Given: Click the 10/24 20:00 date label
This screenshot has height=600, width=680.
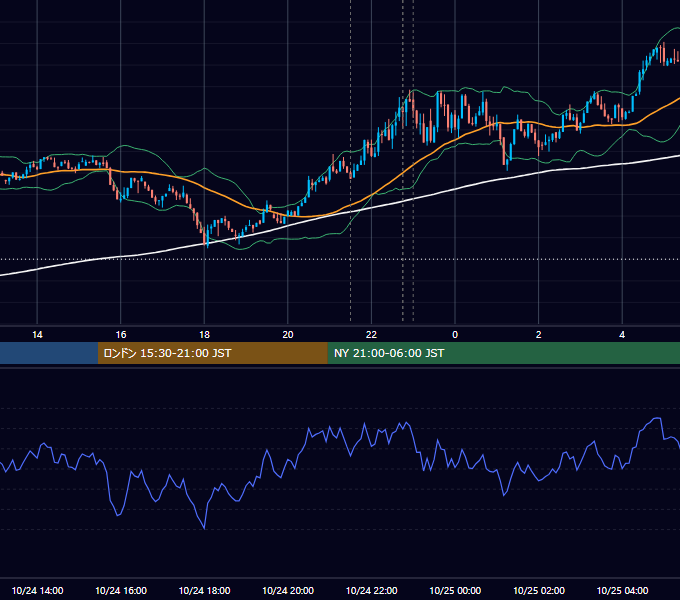Looking at the screenshot, I should [288, 590].
